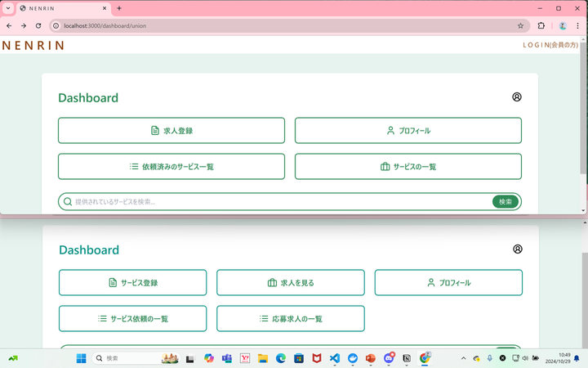Click the magnifier icon in service search bar
This screenshot has height=368, width=588.
click(68, 202)
